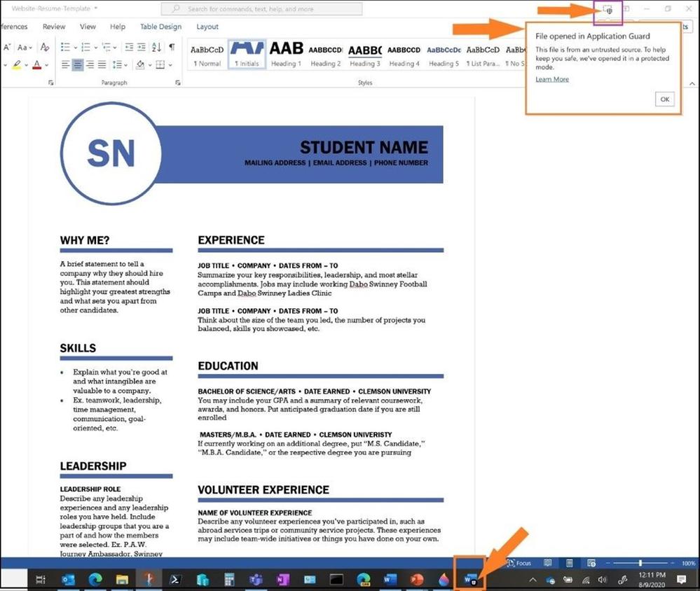Open the View ribbon tab
The image size is (700, 591).
(88, 27)
